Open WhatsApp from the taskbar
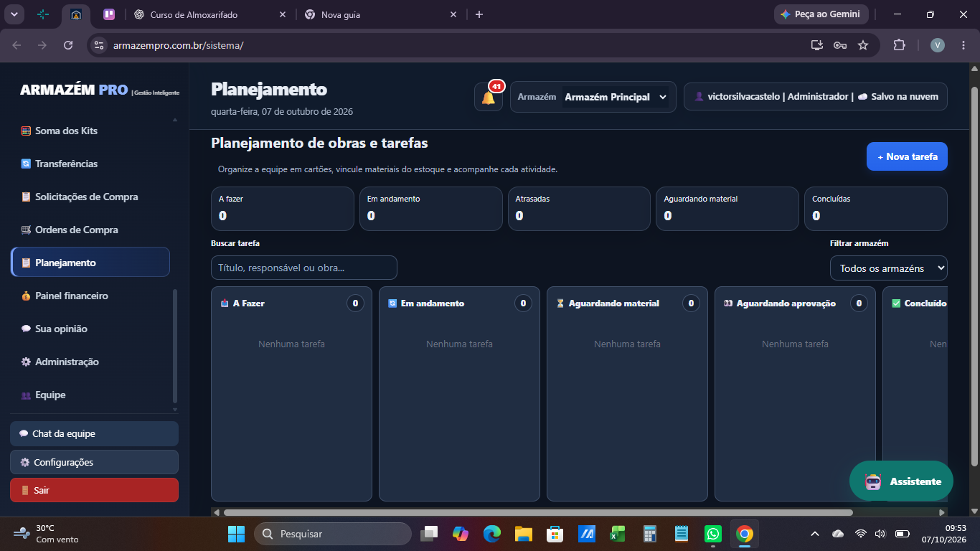This screenshot has height=551, width=980. [713, 534]
